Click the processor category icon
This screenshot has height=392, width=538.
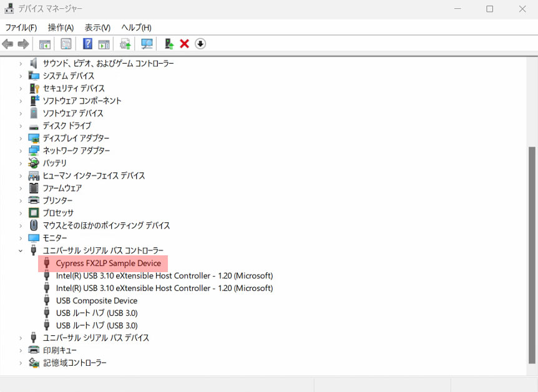coord(34,213)
